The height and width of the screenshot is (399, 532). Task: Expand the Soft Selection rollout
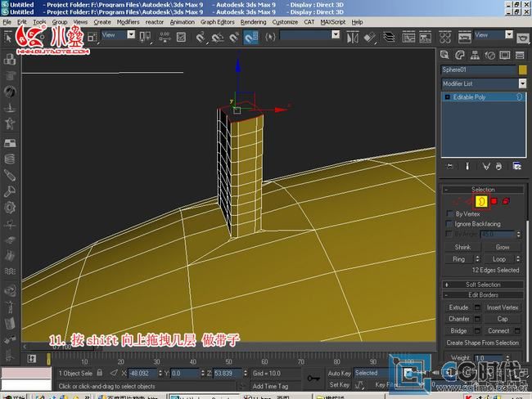(483, 285)
